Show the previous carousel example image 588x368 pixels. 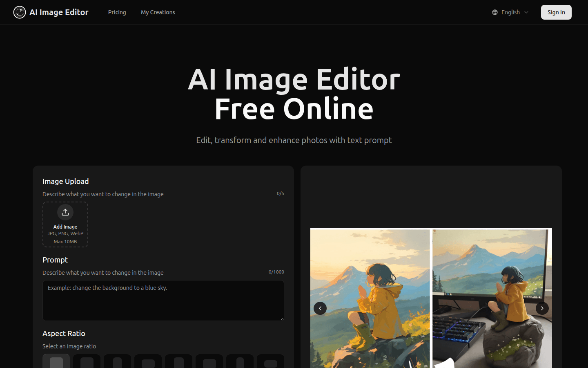click(x=320, y=308)
